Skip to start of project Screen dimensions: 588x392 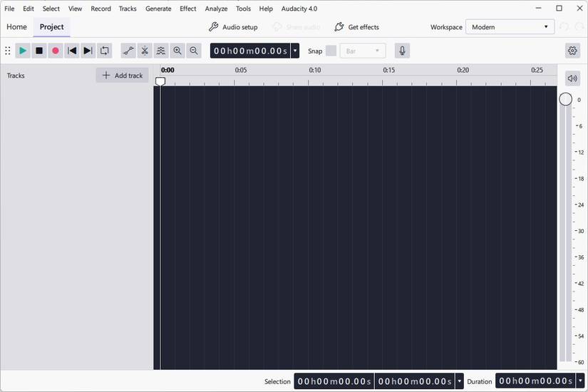(x=71, y=51)
